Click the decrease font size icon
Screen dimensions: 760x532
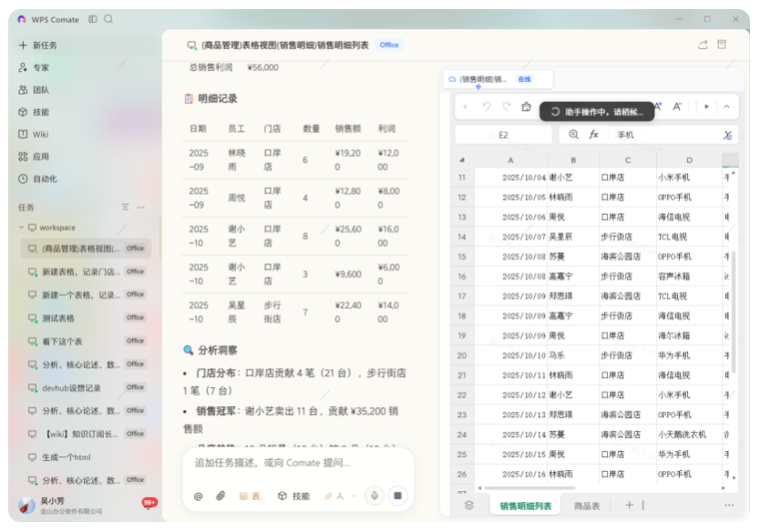(677, 107)
